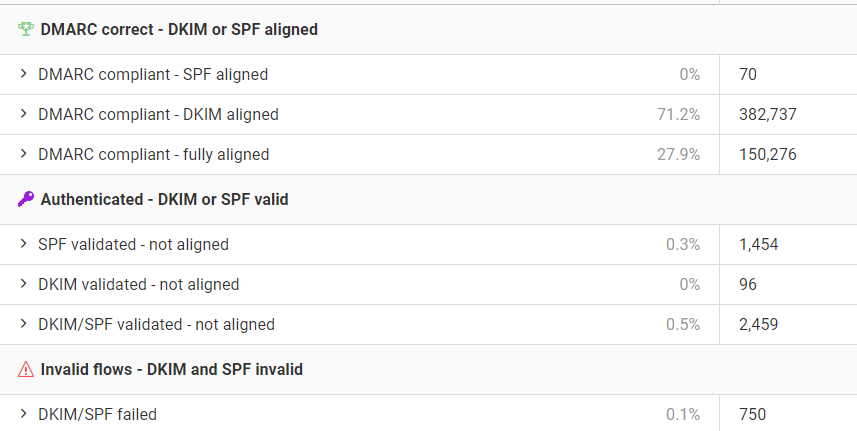Screen dimensions: 857x431
Task: Expand the DKIM/SPF failed row chevron
Action: click(24, 414)
